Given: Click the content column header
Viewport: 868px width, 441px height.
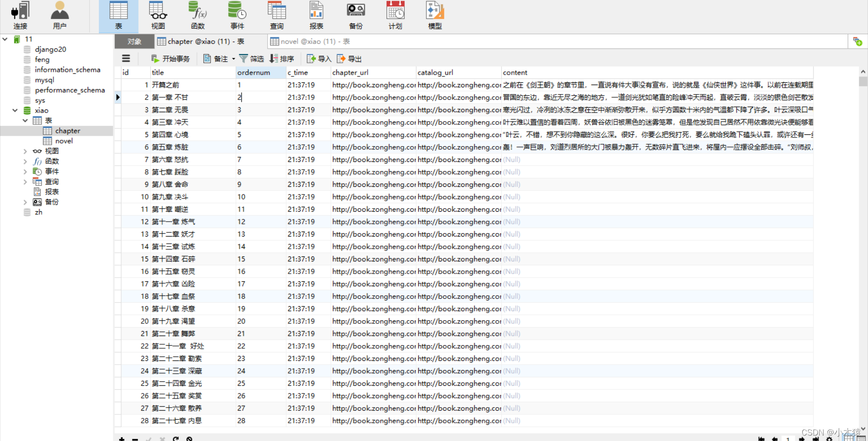Looking at the screenshot, I should pos(658,72).
